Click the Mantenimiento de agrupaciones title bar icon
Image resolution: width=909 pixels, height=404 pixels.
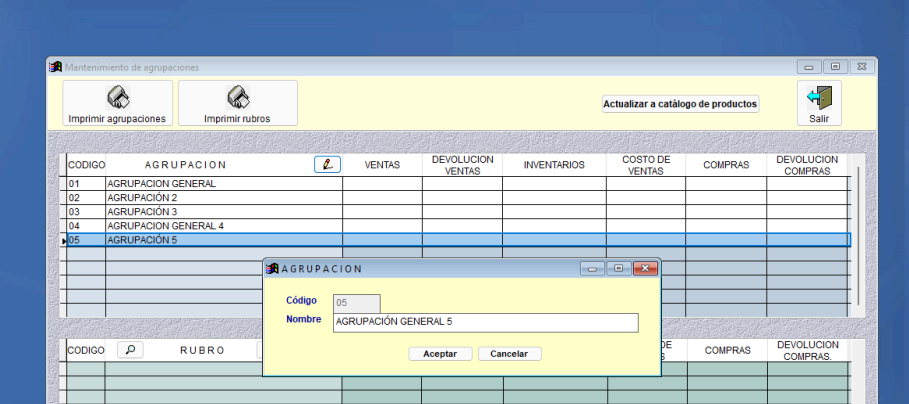(55, 67)
